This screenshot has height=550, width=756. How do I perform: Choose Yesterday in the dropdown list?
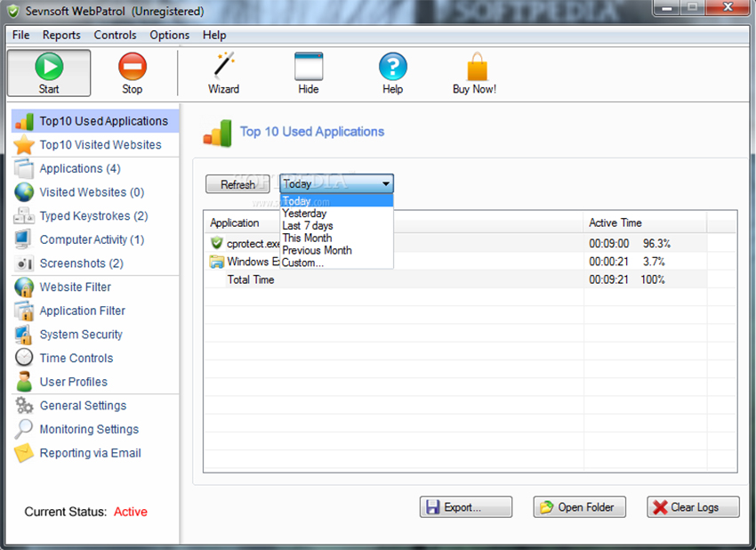click(336, 214)
